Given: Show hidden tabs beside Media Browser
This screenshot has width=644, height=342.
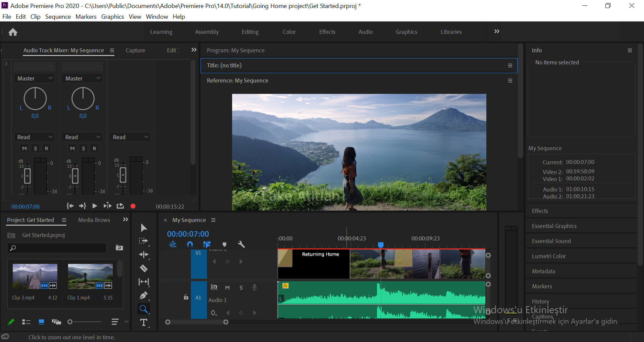Looking at the screenshot, I should 125,220.
